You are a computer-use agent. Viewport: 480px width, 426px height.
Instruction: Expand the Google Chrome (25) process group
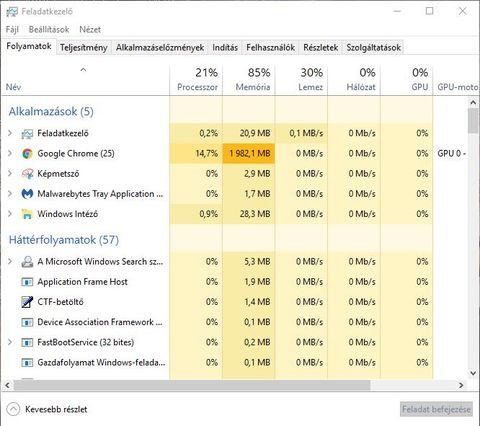point(10,153)
